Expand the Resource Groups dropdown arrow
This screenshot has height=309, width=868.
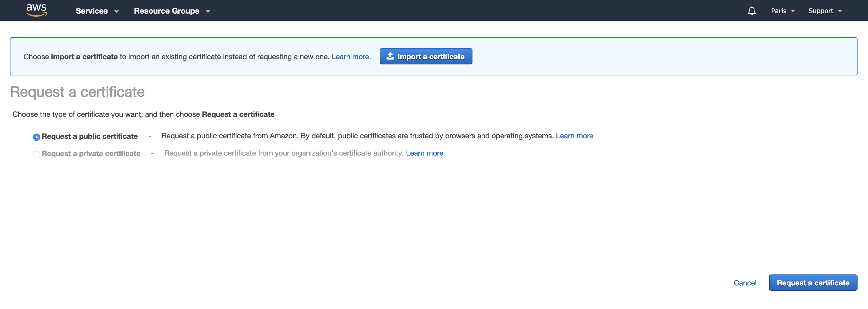[x=208, y=11]
